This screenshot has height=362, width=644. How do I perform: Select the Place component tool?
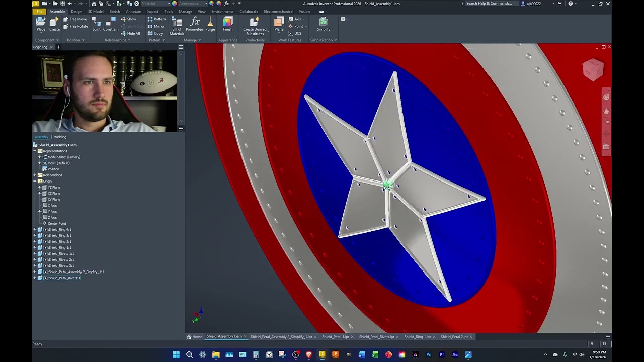41,24
